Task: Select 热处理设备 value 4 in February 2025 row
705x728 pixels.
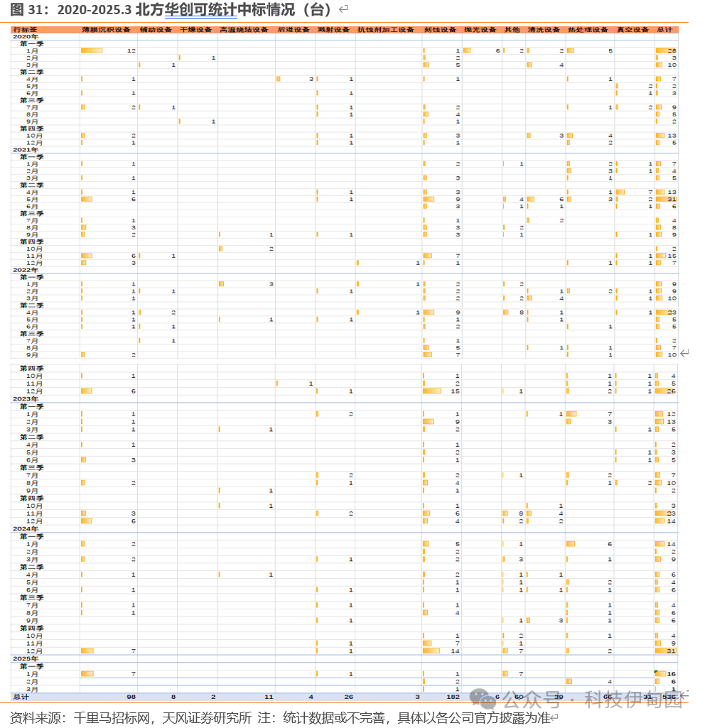Action: [610, 682]
